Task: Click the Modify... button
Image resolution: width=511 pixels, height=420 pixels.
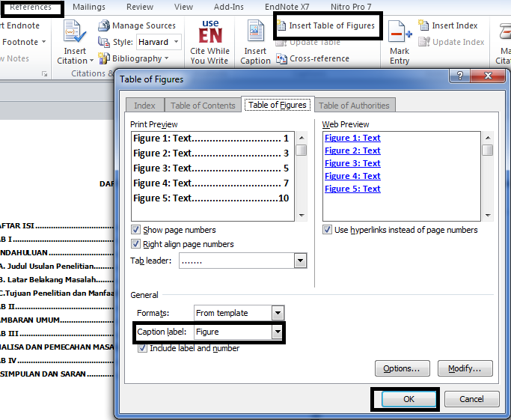Action: click(465, 368)
